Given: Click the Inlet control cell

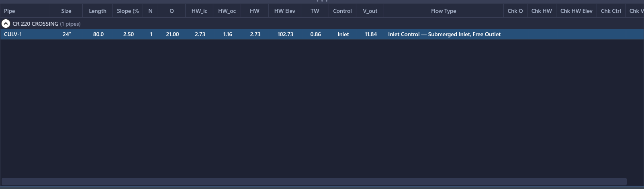Looking at the screenshot, I should pos(343,34).
